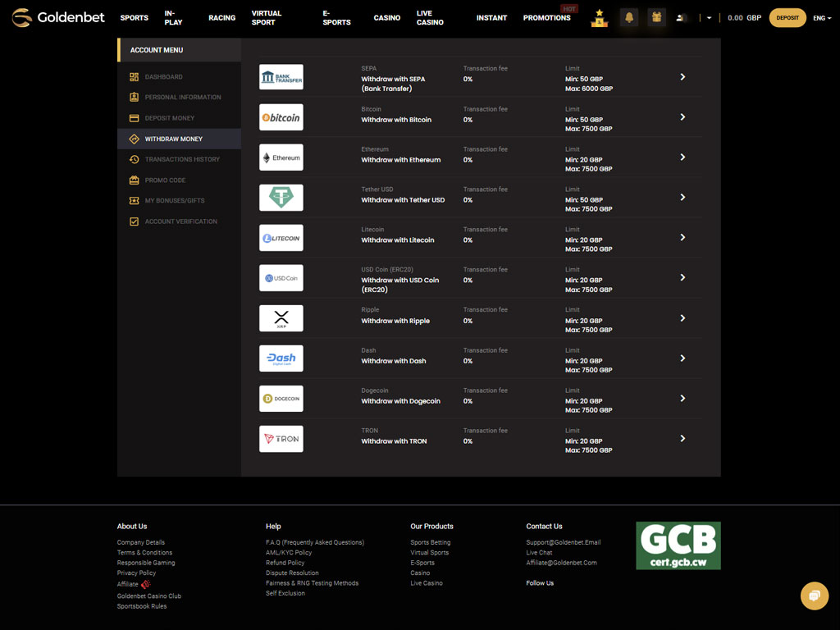Expand the Dash withdrawal row arrow
The width and height of the screenshot is (840, 630).
[682, 358]
